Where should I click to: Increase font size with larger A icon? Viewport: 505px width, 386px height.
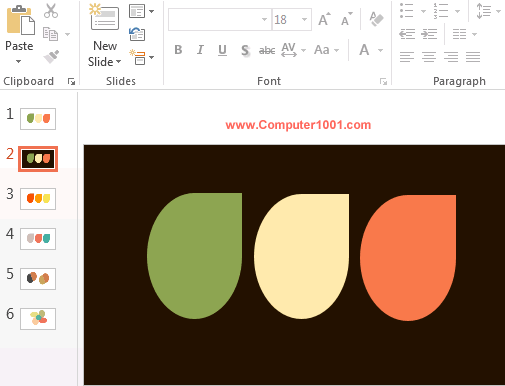pos(324,19)
